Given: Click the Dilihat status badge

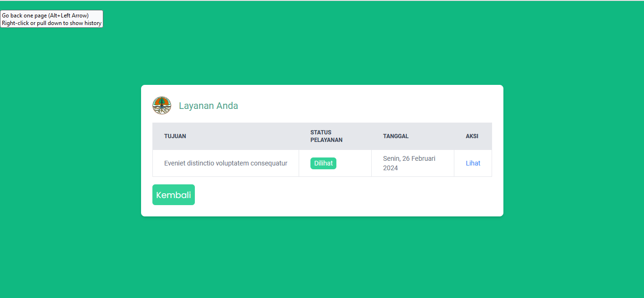Looking at the screenshot, I should (323, 163).
